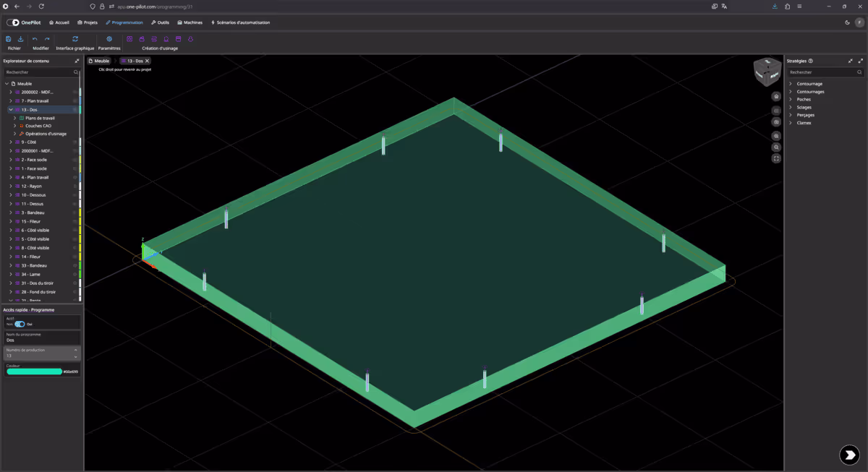Click the OnePilot round button bottom right
Screen dimensions: 868x472
[x=849, y=454]
